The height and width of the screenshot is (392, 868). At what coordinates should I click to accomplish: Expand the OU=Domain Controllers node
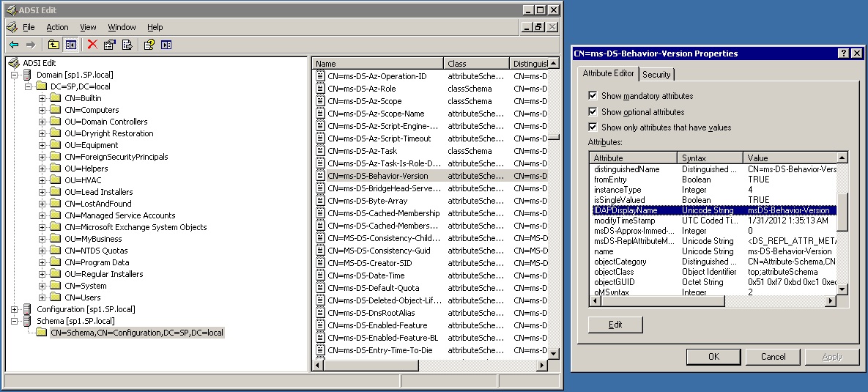click(42, 122)
